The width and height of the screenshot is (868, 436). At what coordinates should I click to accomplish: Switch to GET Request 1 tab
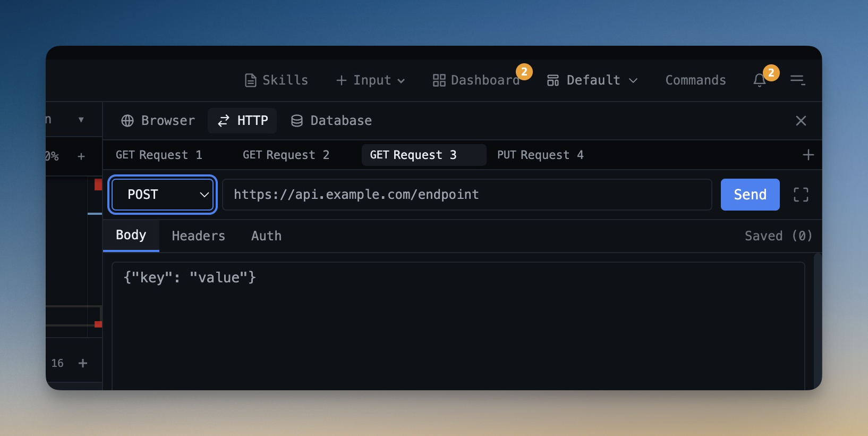pyautogui.click(x=159, y=155)
